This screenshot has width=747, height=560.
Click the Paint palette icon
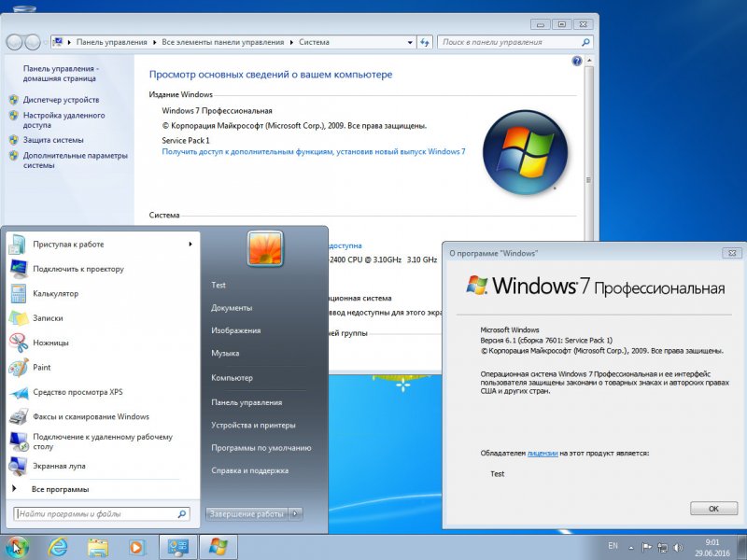18,368
